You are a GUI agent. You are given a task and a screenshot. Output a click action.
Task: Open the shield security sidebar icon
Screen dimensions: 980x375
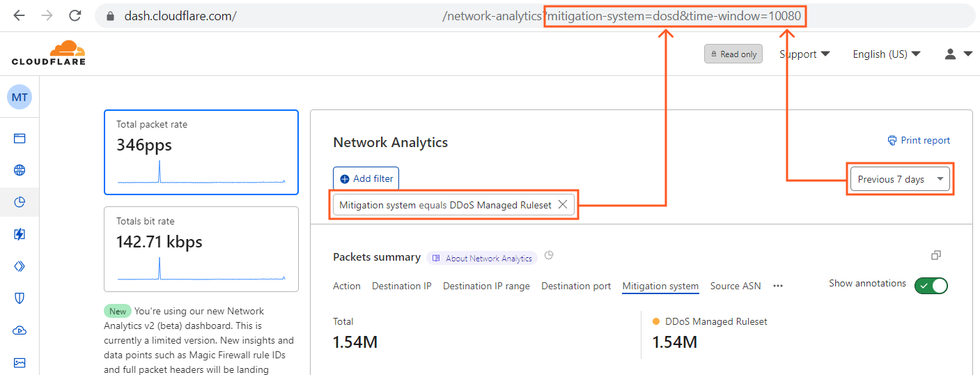tap(20, 298)
